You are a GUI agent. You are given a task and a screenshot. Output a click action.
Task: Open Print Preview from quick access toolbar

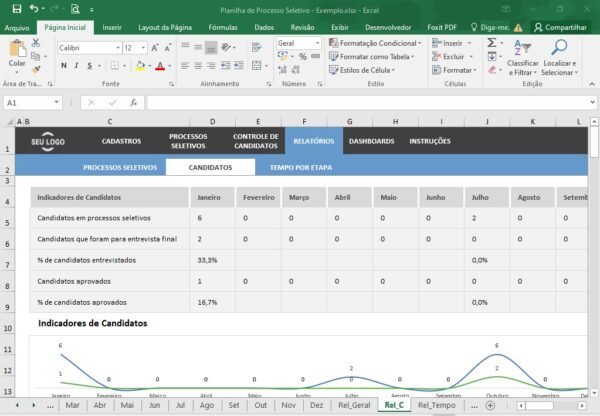[x=75, y=9]
